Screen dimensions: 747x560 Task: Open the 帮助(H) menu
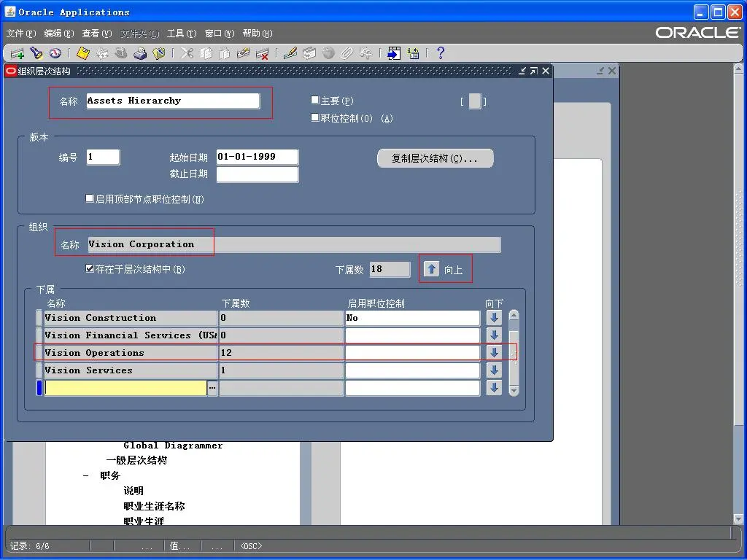pos(258,34)
